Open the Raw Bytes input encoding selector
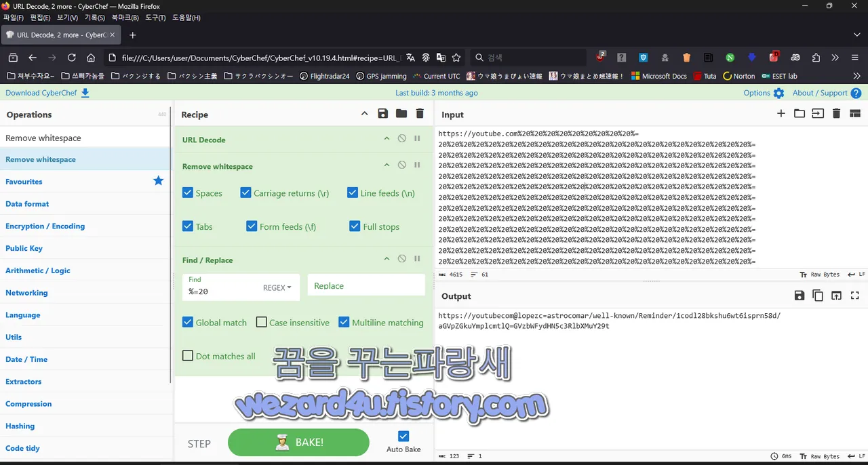The width and height of the screenshot is (868, 465). pyautogui.click(x=819, y=275)
